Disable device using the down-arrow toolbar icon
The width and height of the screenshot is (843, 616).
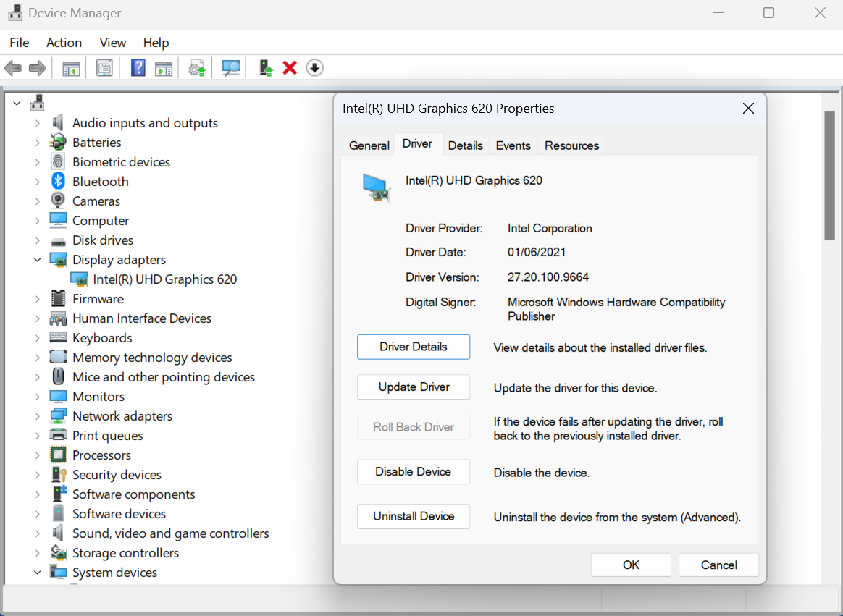[314, 67]
